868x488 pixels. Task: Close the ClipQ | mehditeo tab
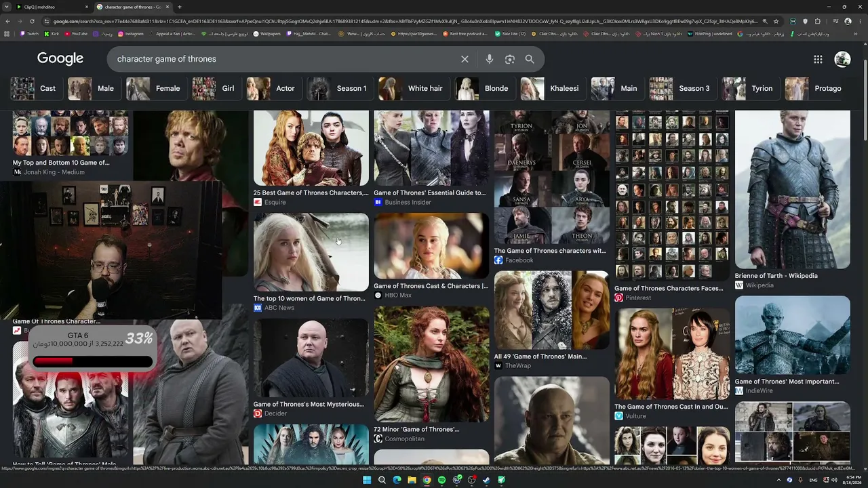tap(87, 7)
